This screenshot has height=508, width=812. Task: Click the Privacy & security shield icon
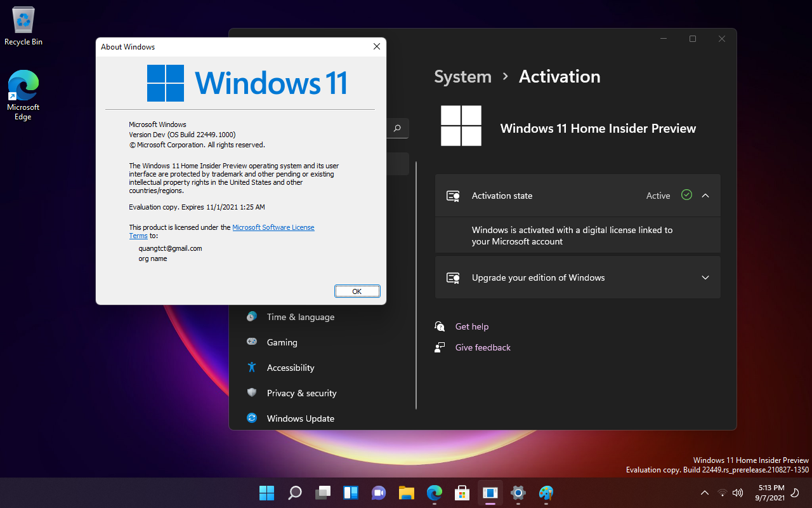(x=252, y=392)
